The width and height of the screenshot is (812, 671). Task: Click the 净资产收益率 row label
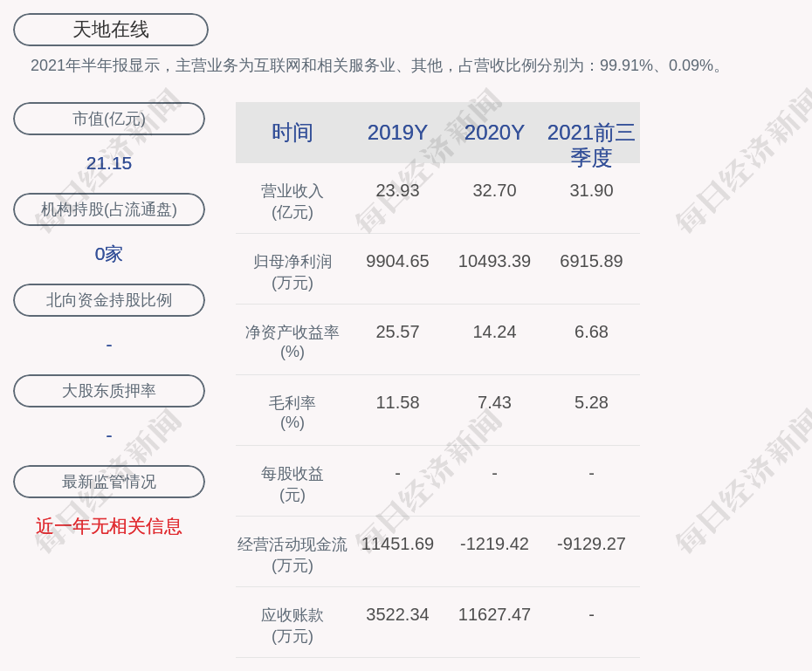point(292,342)
